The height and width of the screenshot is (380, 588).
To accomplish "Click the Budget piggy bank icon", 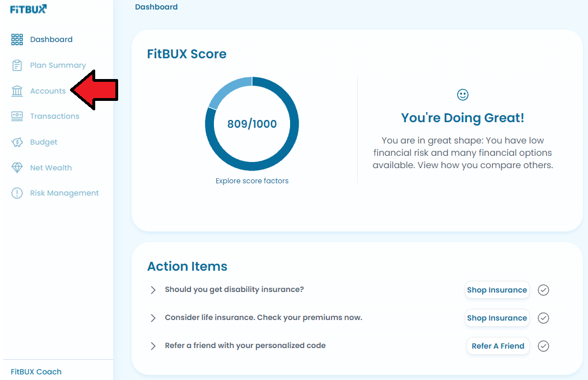I will pos(17,142).
